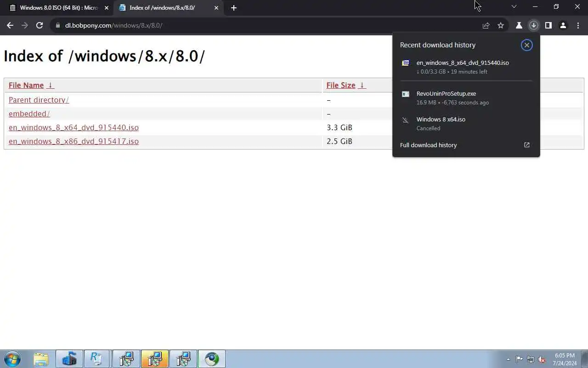Reload the current page

[40, 25]
